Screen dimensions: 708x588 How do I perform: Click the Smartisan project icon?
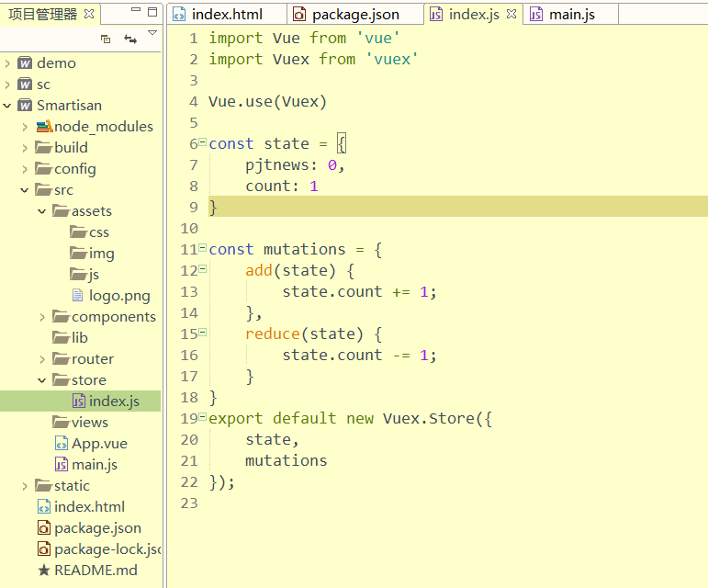pyautogui.click(x=25, y=106)
